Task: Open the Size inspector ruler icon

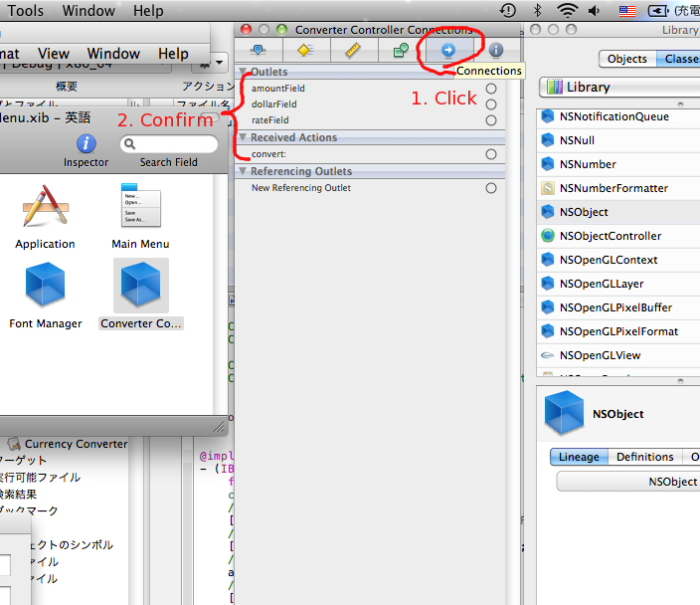Action: tap(354, 50)
